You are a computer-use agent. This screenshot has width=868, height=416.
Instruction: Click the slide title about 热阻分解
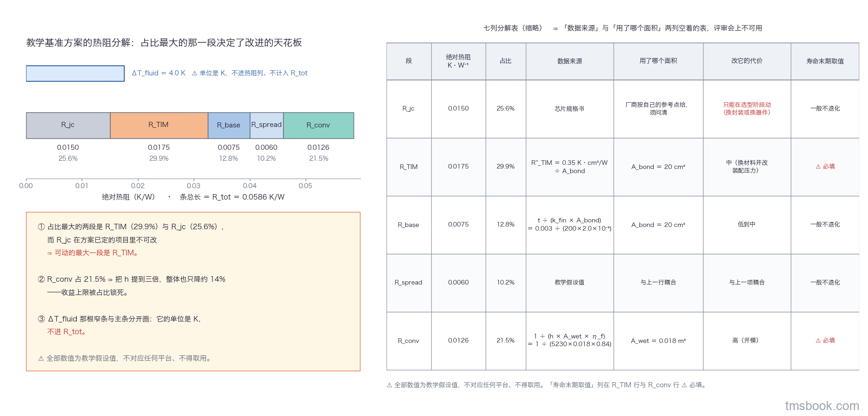[164, 42]
